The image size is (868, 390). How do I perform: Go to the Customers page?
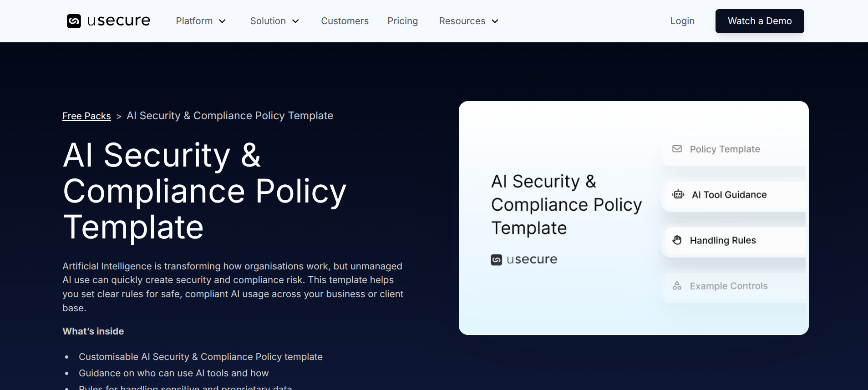[x=345, y=21]
